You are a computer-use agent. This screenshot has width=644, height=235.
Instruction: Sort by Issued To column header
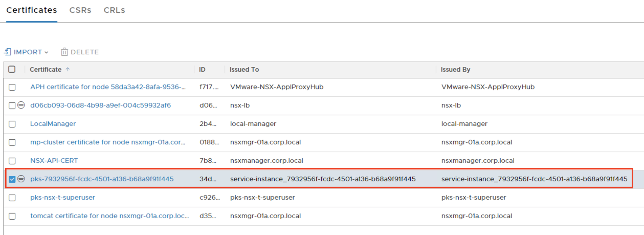tap(245, 69)
